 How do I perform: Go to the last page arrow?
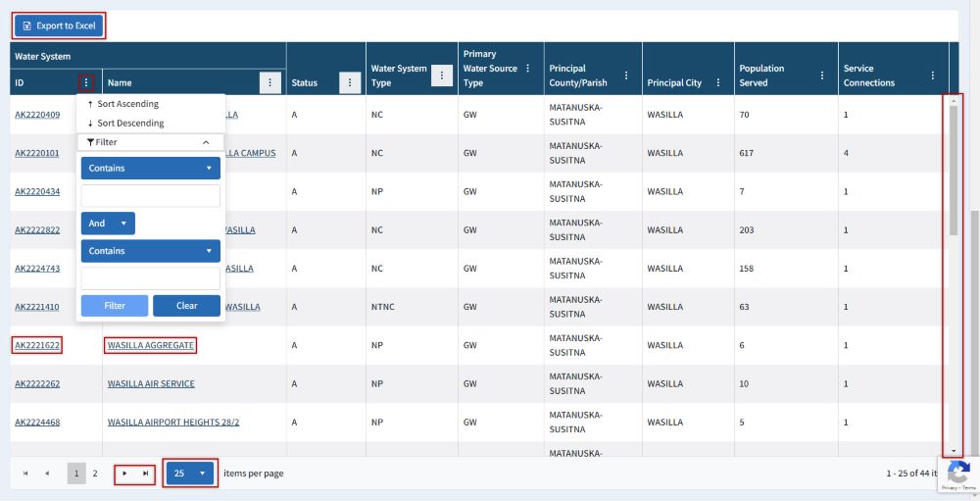(x=146, y=474)
